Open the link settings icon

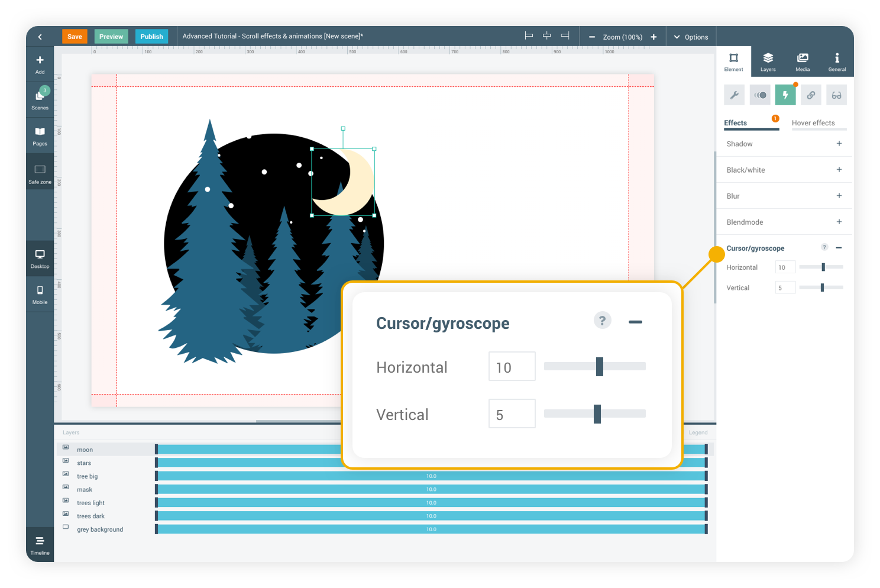811,95
